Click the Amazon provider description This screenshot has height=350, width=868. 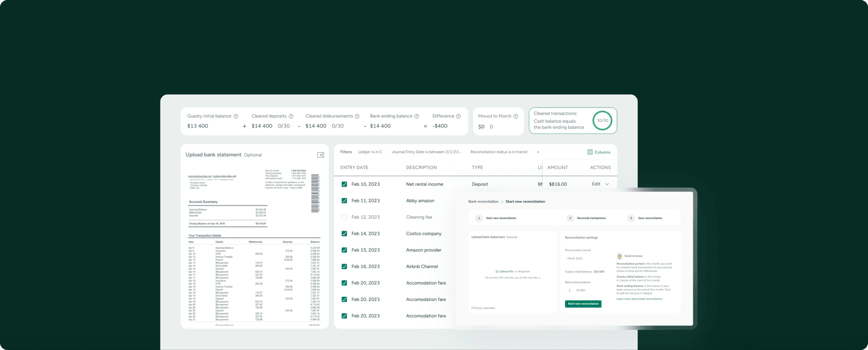[424, 250]
